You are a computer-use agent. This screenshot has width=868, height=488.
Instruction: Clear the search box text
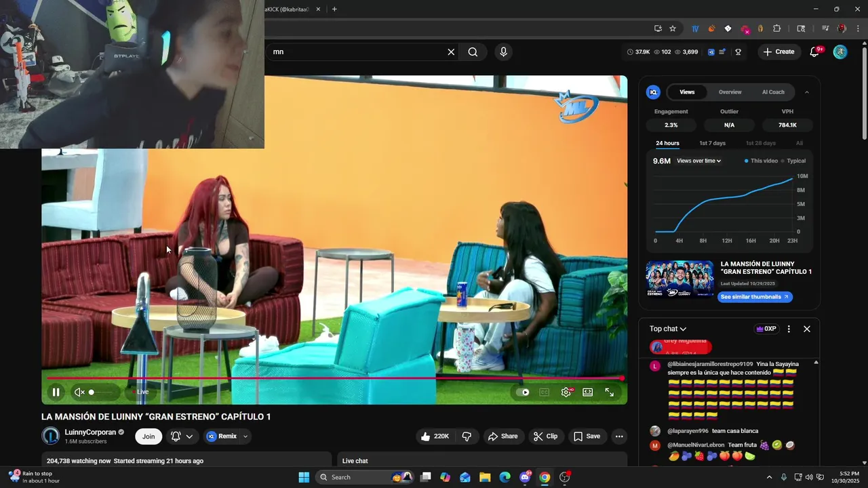(x=451, y=52)
